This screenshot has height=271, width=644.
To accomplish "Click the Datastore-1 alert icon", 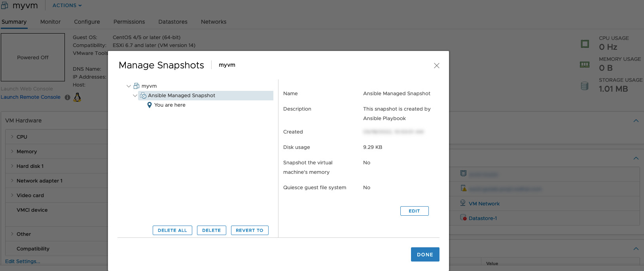I will 463,217.
